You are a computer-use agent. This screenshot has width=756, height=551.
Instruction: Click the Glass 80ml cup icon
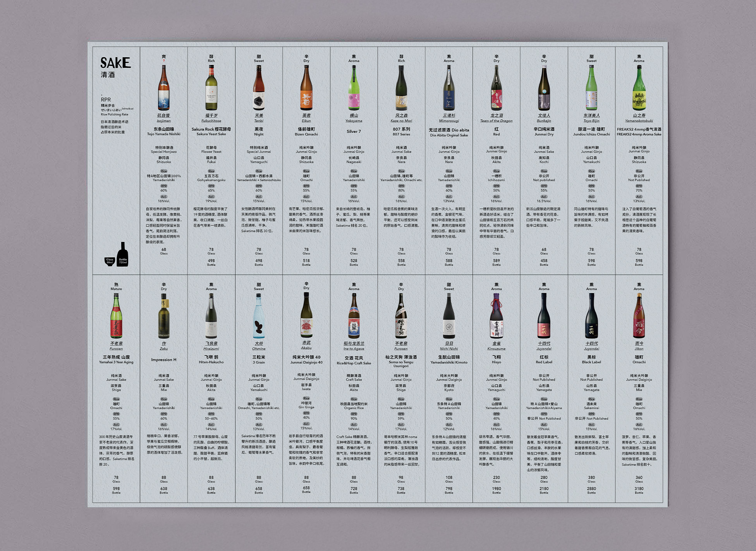pyautogui.click(x=110, y=261)
